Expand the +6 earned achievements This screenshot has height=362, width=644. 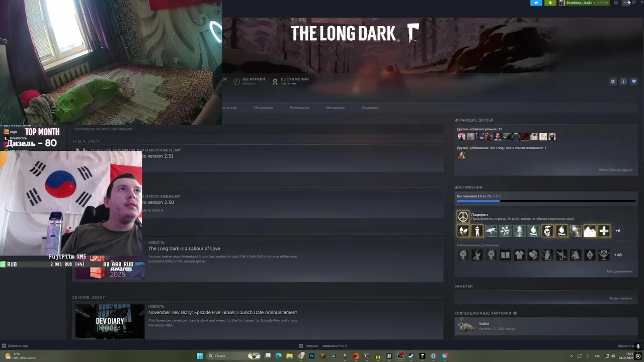click(x=618, y=231)
